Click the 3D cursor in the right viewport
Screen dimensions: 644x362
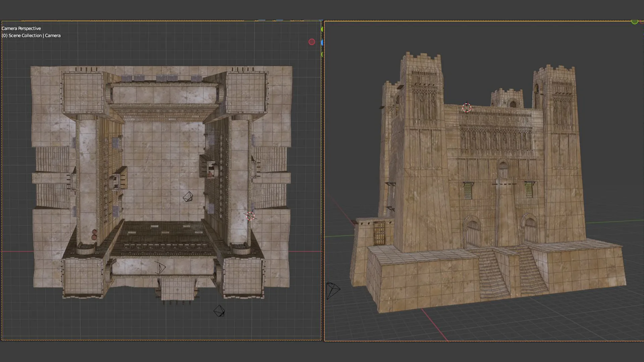point(467,108)
